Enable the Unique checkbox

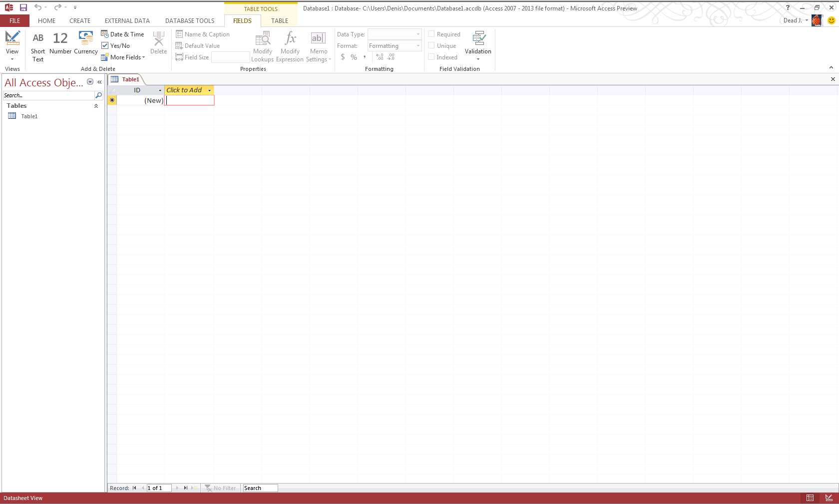click(431, 46)
